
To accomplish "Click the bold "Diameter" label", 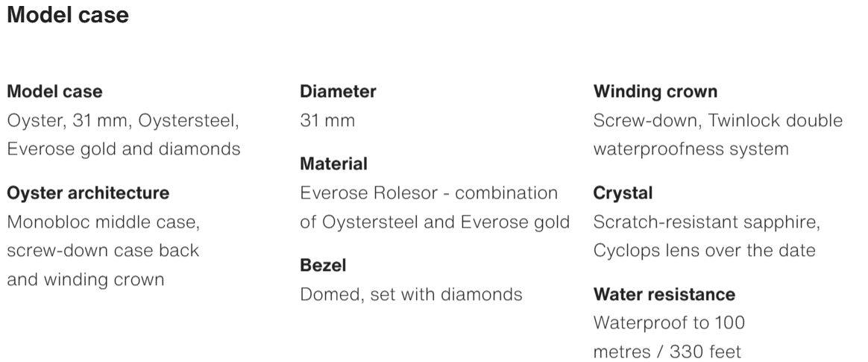I will tap(338, 92).
